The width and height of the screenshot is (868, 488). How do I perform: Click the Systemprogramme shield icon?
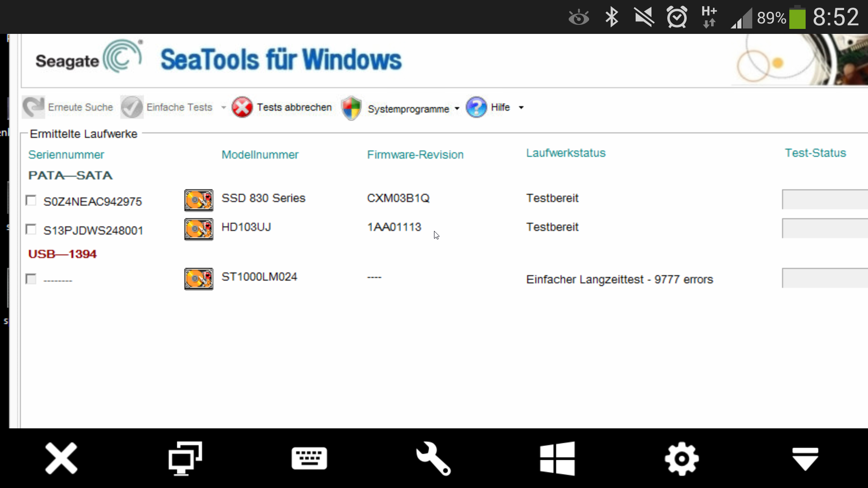351,108
